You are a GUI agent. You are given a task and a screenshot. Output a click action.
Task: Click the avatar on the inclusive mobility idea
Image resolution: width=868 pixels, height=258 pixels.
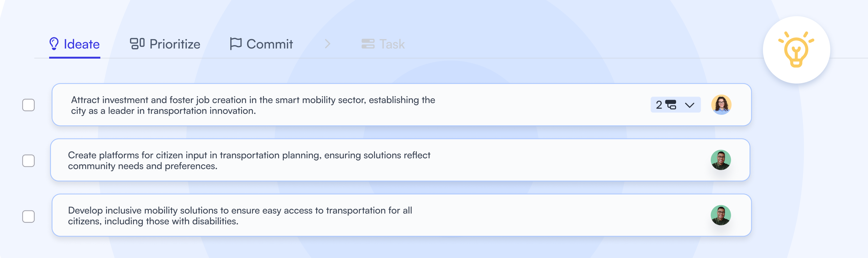tap(721, 215)
